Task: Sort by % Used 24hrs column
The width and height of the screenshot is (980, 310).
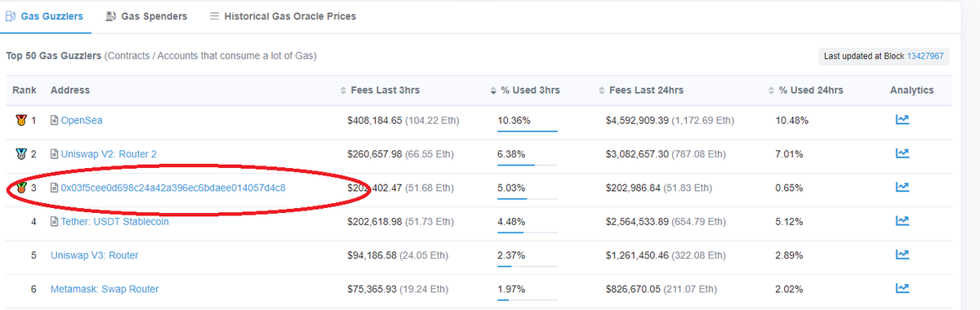Action: click(810, 90)
